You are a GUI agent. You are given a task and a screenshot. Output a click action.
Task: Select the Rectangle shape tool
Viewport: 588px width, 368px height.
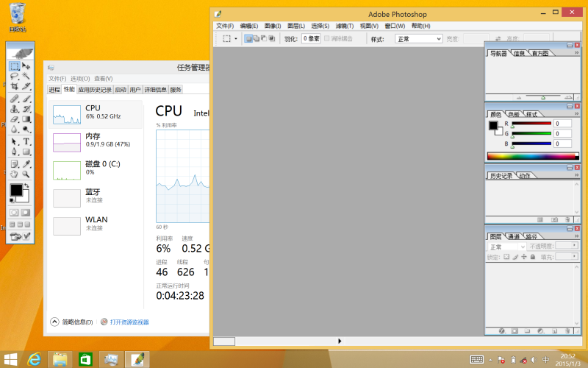(x=26, y=152)
